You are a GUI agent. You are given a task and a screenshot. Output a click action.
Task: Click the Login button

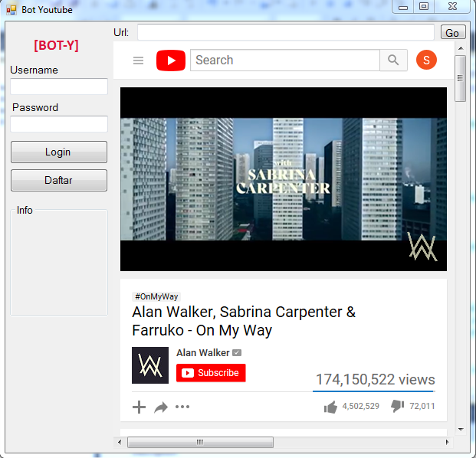[x=59, y=152]
